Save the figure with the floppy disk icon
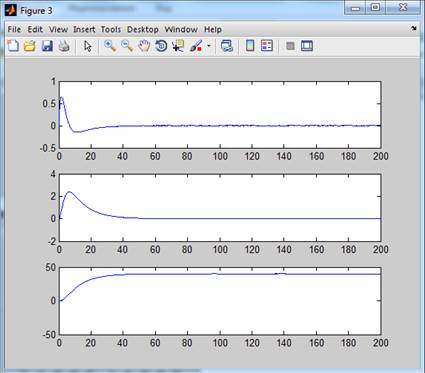425x373 pixels. click(x=47, y=46)
